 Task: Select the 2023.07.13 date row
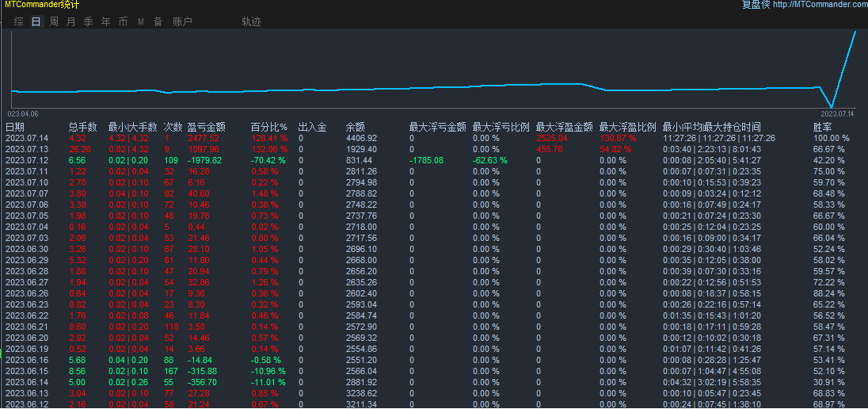pos(434,149)
